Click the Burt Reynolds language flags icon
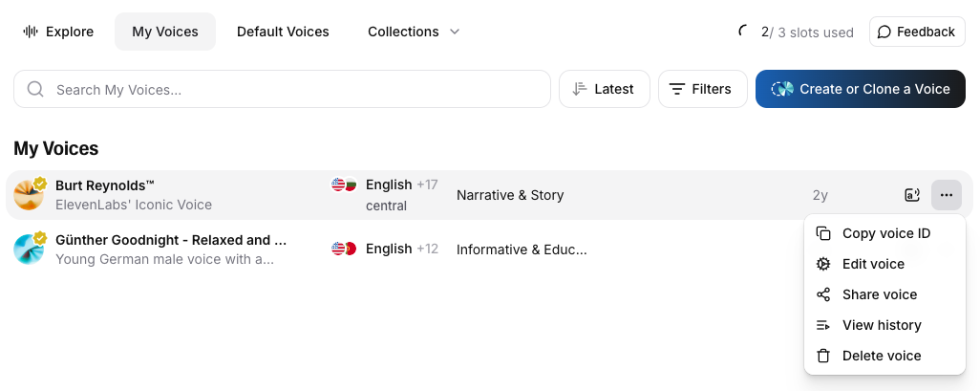The width and height of the screenshot is (980, 391). coord(344,185)
